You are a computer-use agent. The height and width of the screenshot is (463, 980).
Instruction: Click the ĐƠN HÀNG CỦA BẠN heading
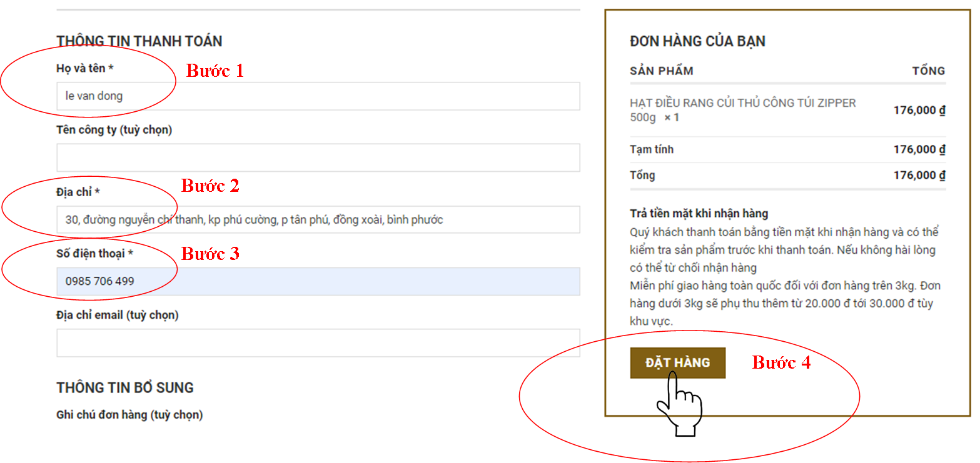click(697, 41)
